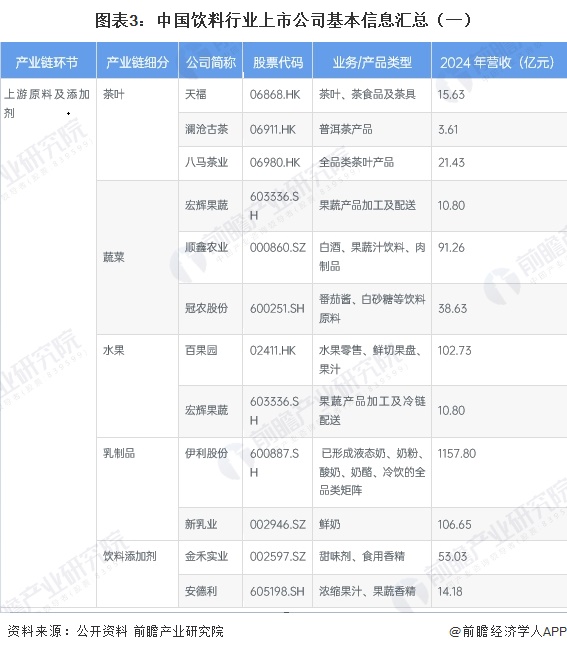This screenshot has width=567, height=652.
Task: Click company name 天福
Action: click(x=196, y=94)
